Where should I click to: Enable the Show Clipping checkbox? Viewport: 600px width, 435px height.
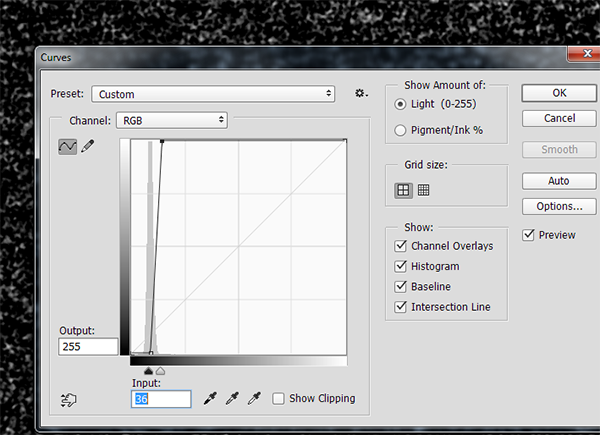click(x=278, y=398)
